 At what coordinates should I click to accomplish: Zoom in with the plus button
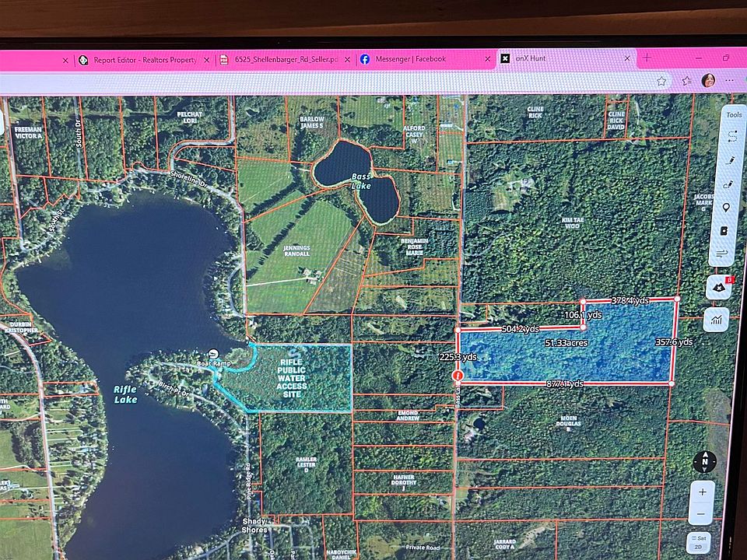click(703, 492)
